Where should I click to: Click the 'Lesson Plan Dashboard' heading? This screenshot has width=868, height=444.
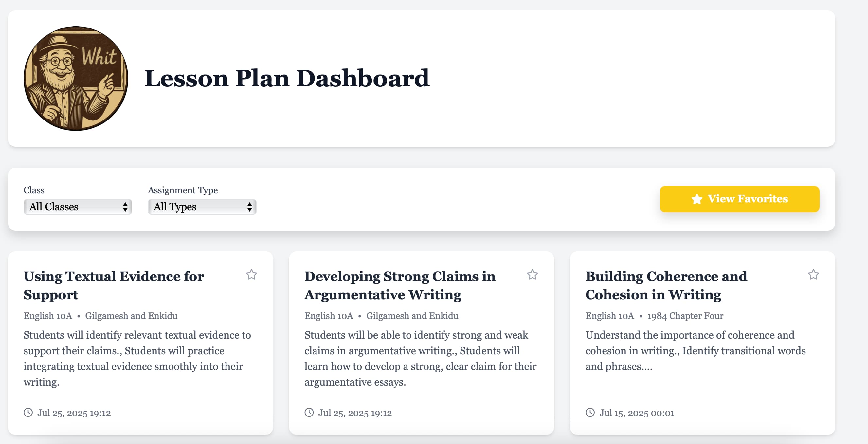(287, 79)
